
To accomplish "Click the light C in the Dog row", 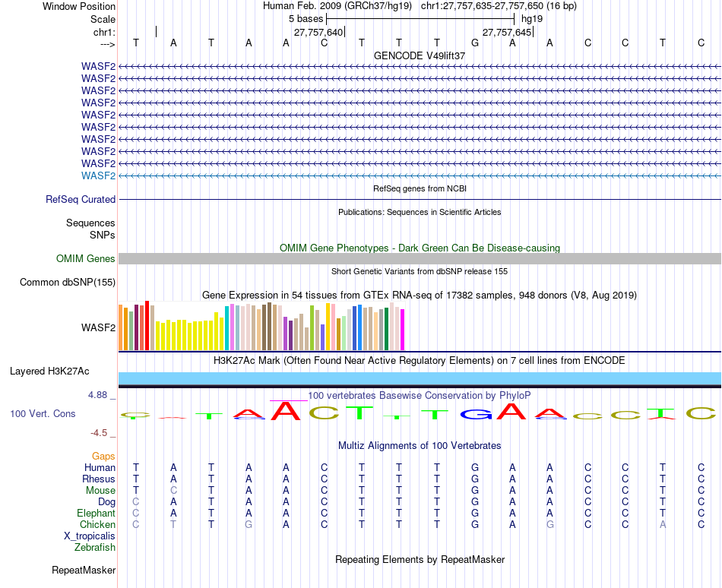I will [x=135, y=502].
